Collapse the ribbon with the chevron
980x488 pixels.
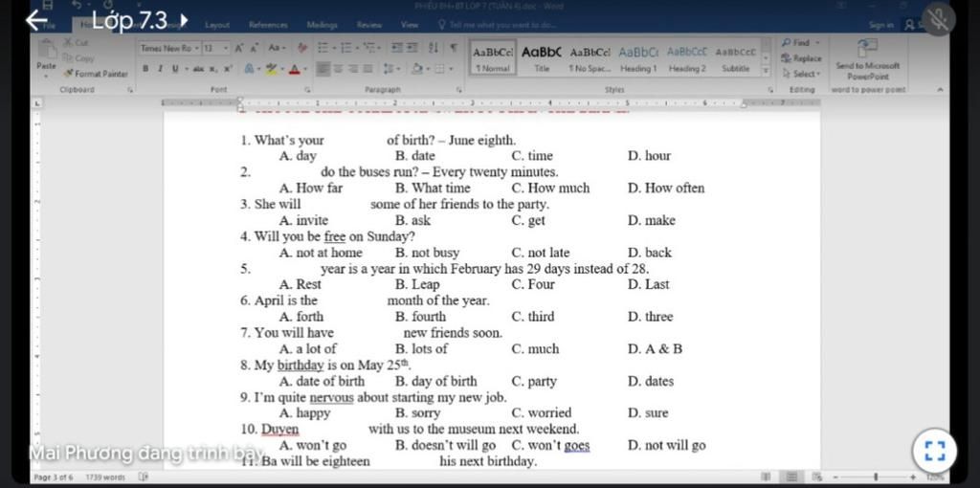point(939,90)
